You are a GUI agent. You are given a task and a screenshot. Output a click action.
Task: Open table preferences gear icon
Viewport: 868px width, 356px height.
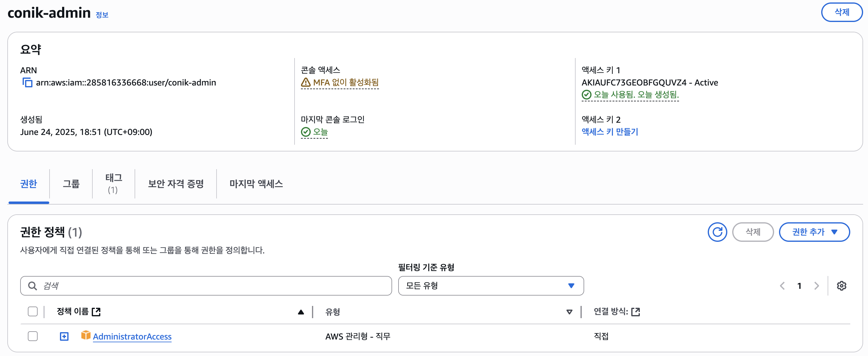841,286
